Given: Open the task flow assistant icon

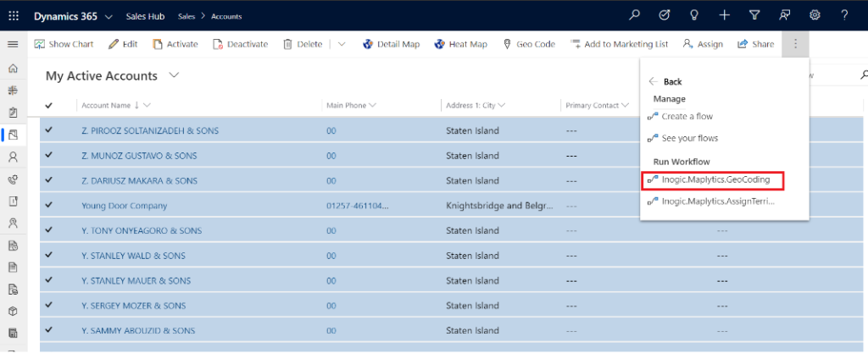Looking at the screenshot, I should (665, 15).
